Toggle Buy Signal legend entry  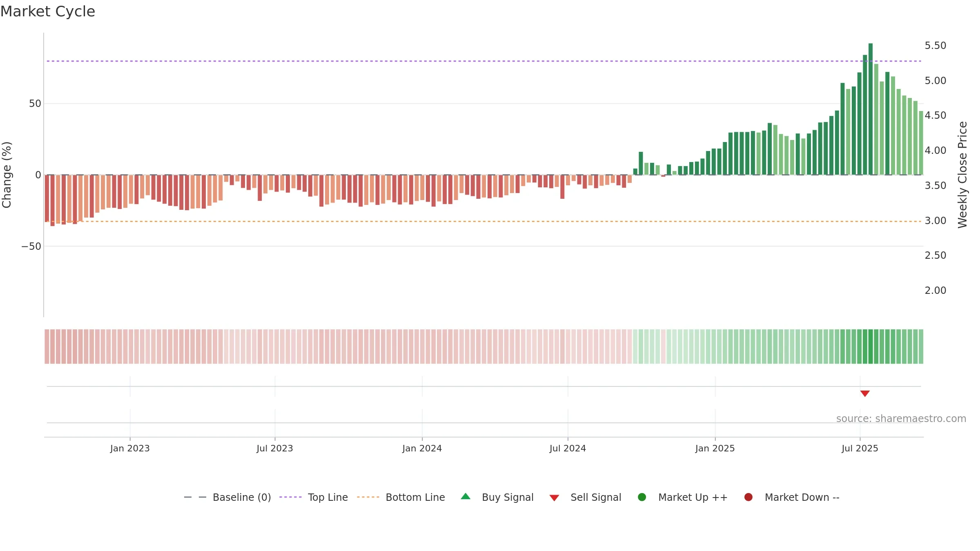(497, 497)
